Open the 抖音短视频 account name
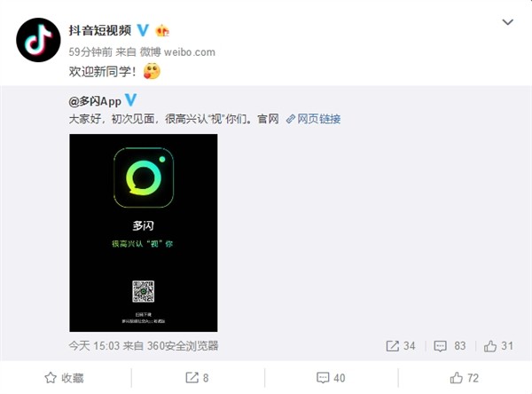Image resolution: width=532 pixels, height=394 pixels. tap(100, 30)
